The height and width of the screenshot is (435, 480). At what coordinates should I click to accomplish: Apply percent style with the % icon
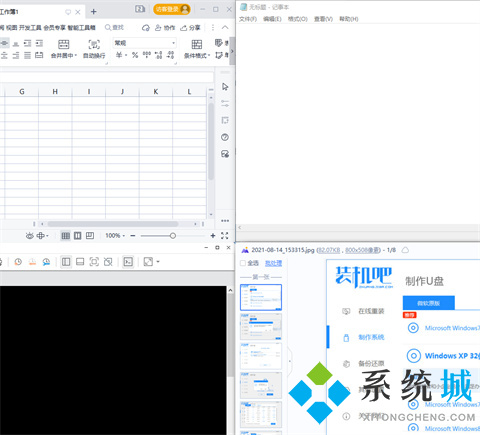click(135, 55)
